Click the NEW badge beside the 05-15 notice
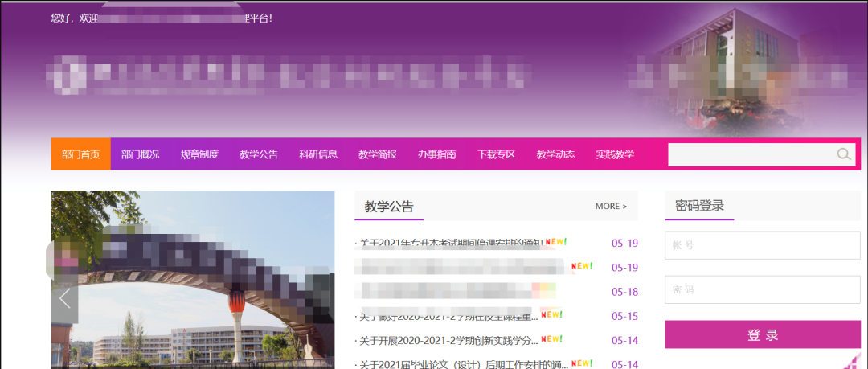This screenshot has width=868, height=369. [551, 314]
